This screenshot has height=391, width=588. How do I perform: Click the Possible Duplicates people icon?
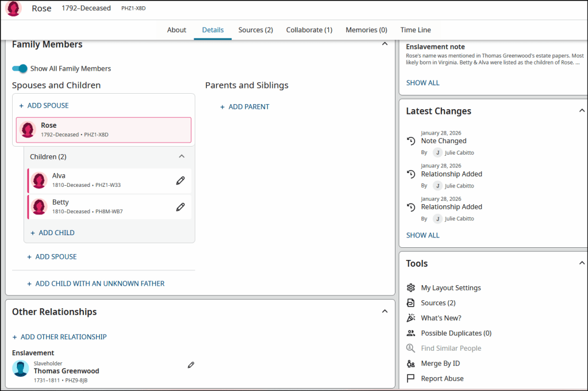(x=410, y=333)
